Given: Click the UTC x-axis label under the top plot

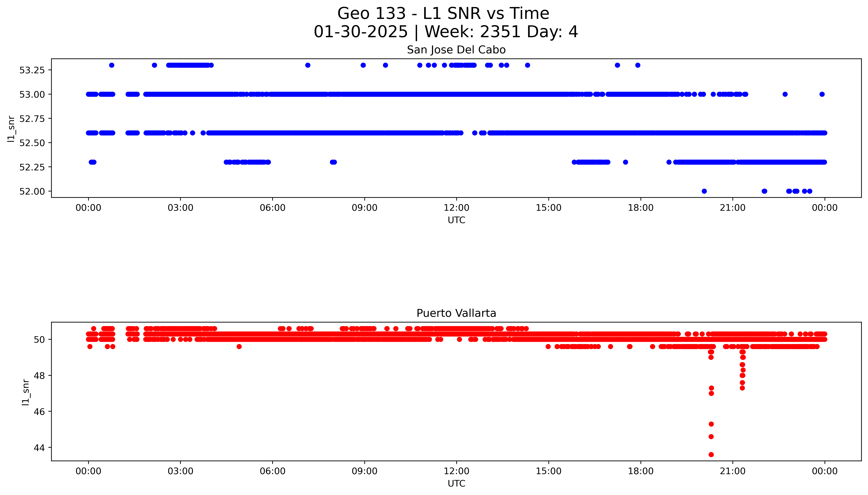Looking at the screenshot, I should coord(456,220).
